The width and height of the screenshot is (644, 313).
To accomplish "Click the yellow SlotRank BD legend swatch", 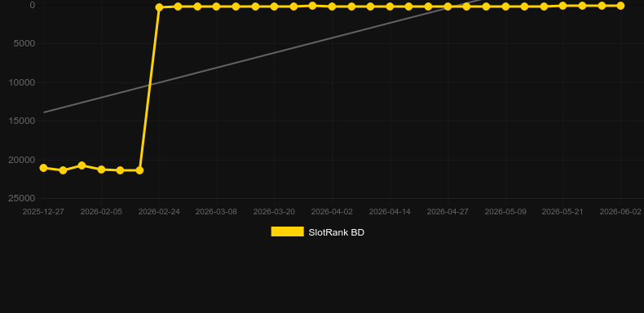I will pyautogui.click(x=287, y=231).
